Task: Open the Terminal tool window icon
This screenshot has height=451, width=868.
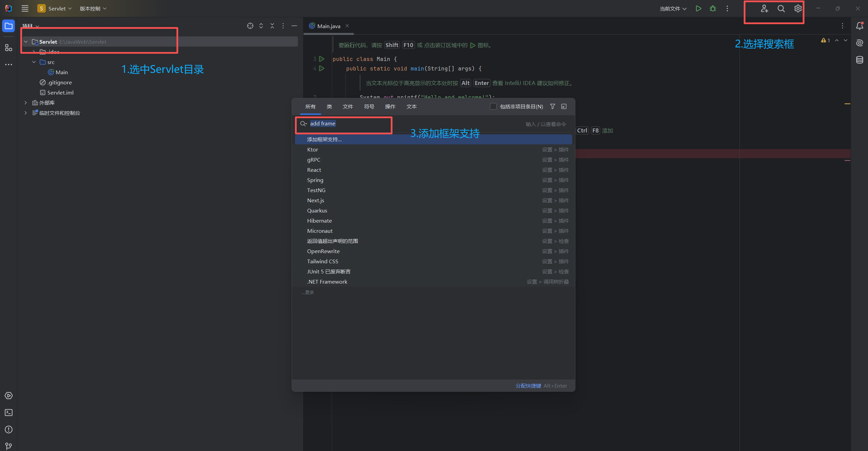Action: [x=8, y=412]
